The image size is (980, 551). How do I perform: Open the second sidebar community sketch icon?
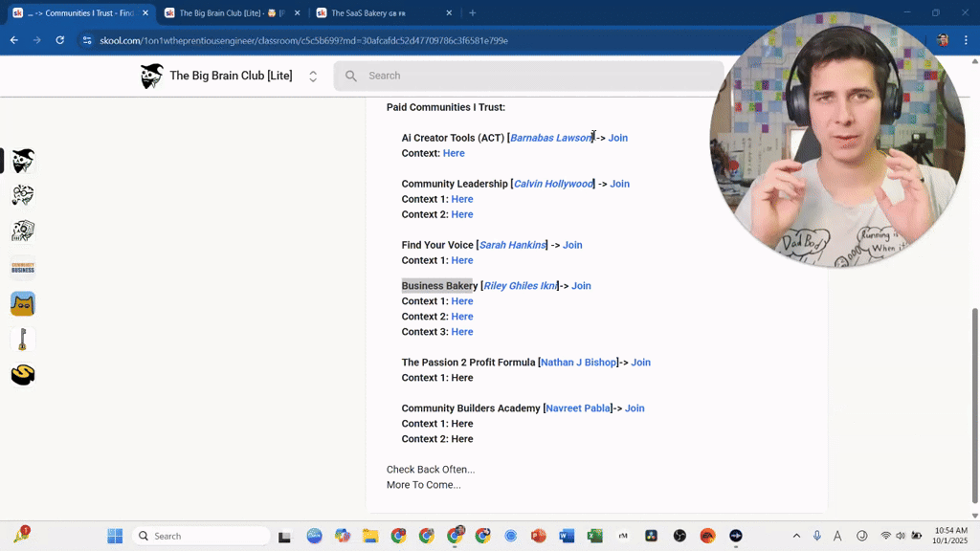(23, 195)
